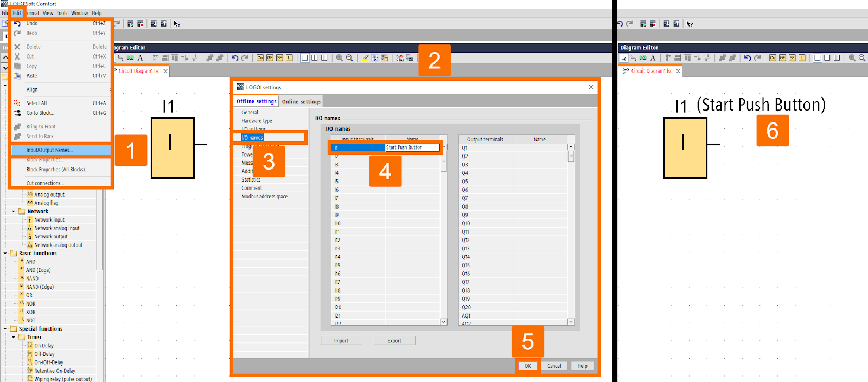Zoom in with magnifier in right Diagram Editor
This screenshot has height=382, width=868.
[852, 58]
